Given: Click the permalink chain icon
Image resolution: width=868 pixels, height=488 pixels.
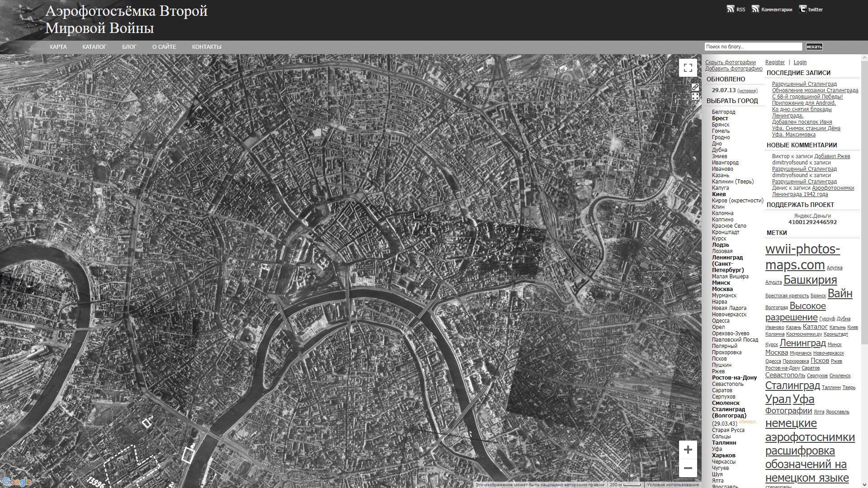Looking at the screenshot, I should tap(695, 87).
